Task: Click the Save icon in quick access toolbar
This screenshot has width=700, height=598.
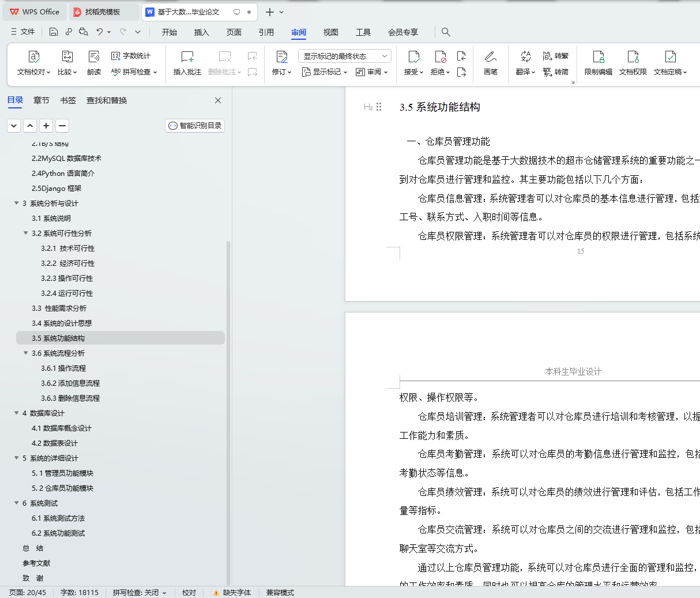Action: pos(54,32)
